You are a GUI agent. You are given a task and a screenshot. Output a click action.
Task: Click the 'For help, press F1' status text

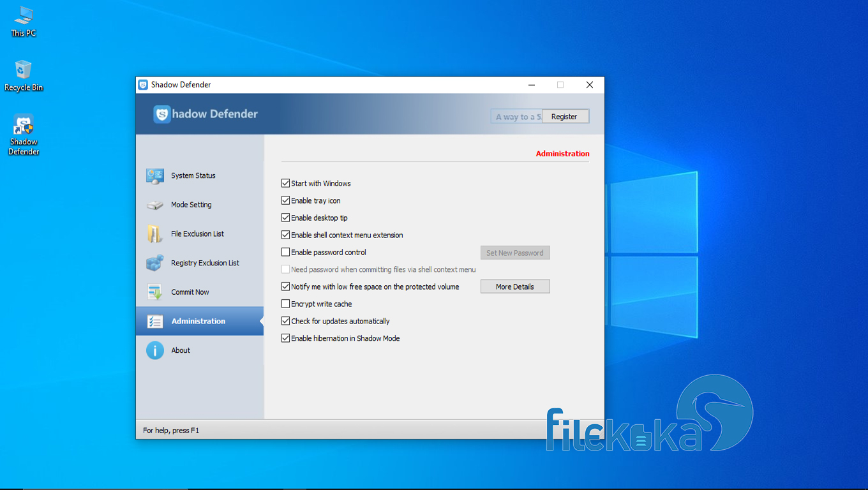171,431
